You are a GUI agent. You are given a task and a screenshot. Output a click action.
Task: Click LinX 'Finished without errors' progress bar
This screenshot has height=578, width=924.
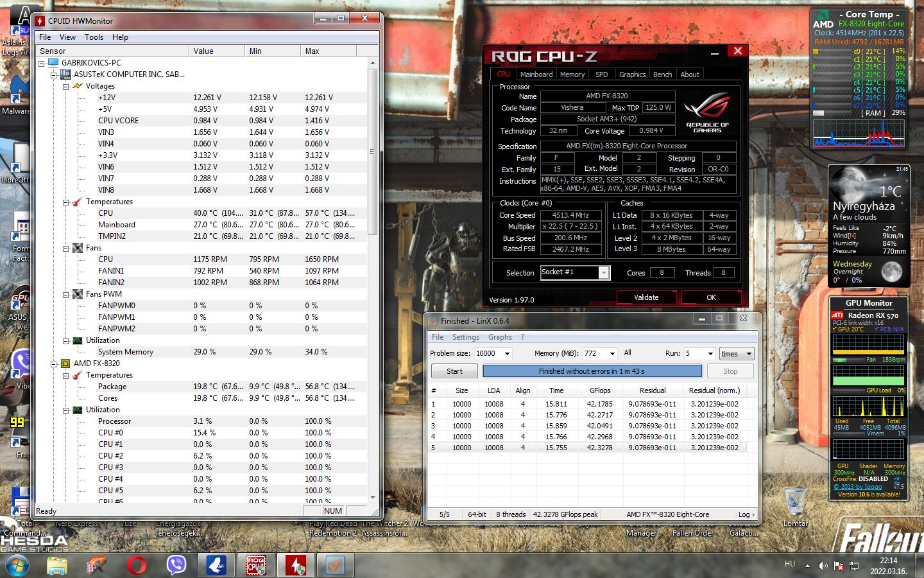click(592, 371)
